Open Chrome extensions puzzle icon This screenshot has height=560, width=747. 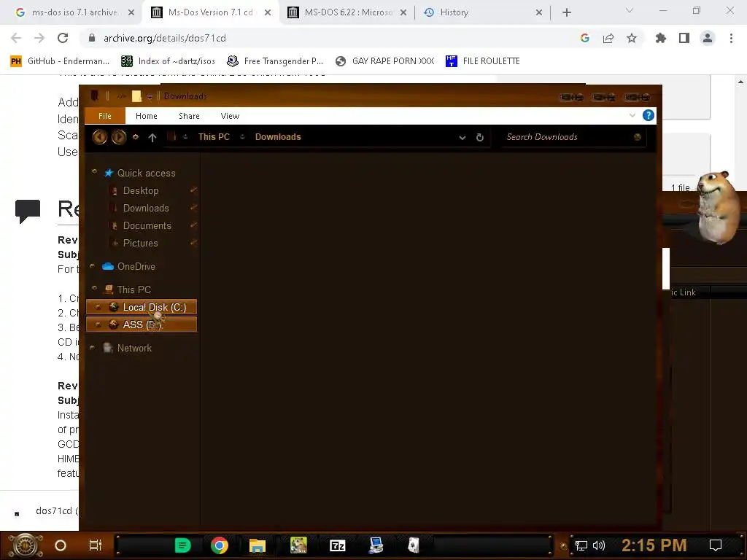[660, 38]
